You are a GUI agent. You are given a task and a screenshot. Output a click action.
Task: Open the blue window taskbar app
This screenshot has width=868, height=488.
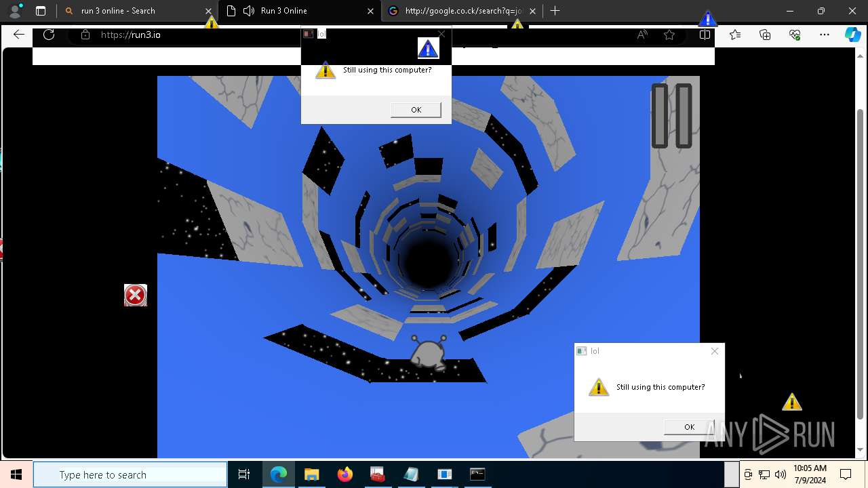tap(444, 474)
